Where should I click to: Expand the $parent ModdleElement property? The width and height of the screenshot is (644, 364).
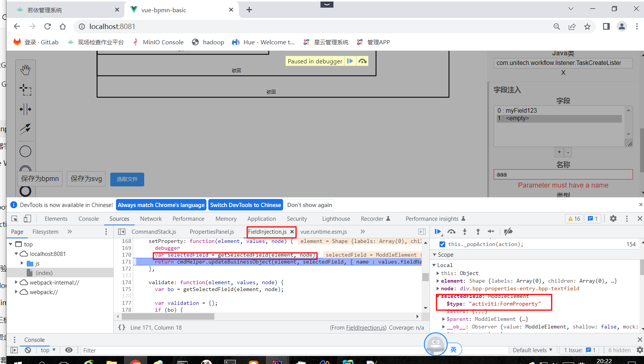[x=443, y=319]
